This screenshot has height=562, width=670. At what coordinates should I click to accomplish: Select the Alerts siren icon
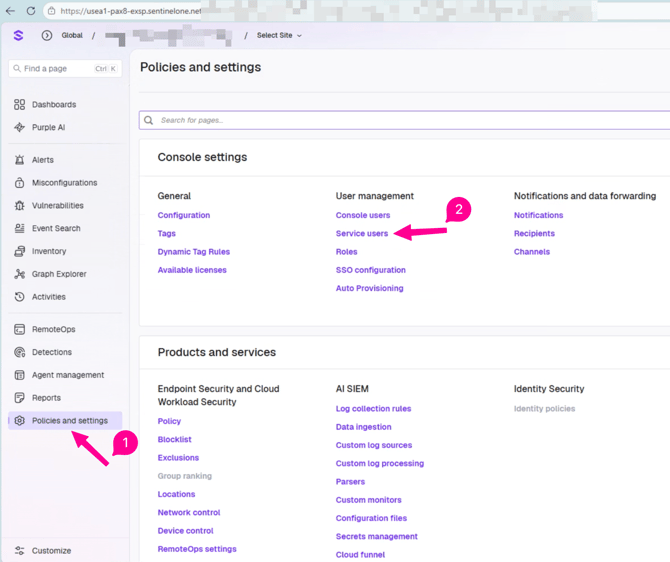(19, 160)
